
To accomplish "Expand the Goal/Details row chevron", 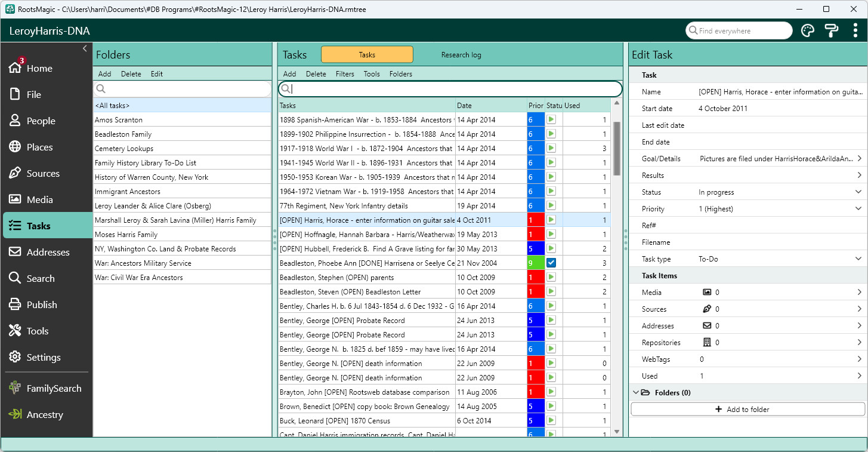I will point(860,159).
